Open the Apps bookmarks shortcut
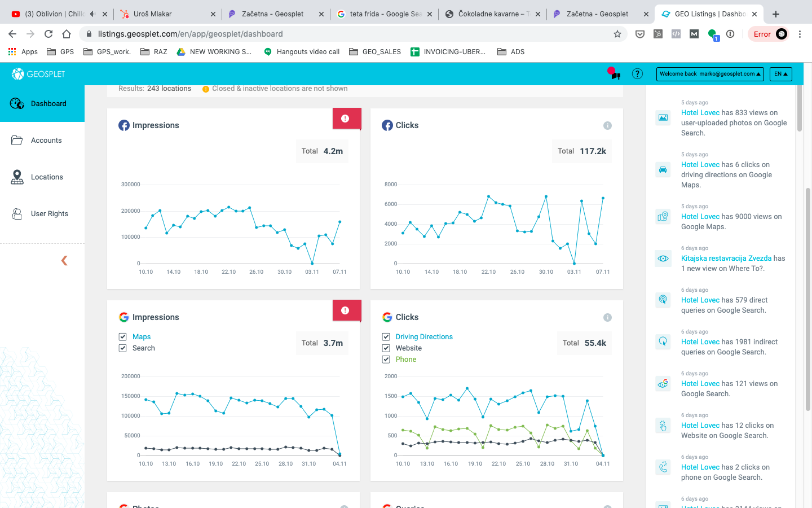The image size is (812, 508). (x=23, y=52)
